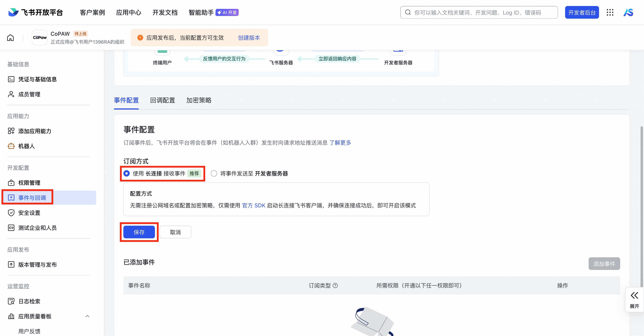Viewport: 644px width, 336px height.
Task: Switch to 加密策略 tab
Action: pyautogui.click(x=199, y=100)
